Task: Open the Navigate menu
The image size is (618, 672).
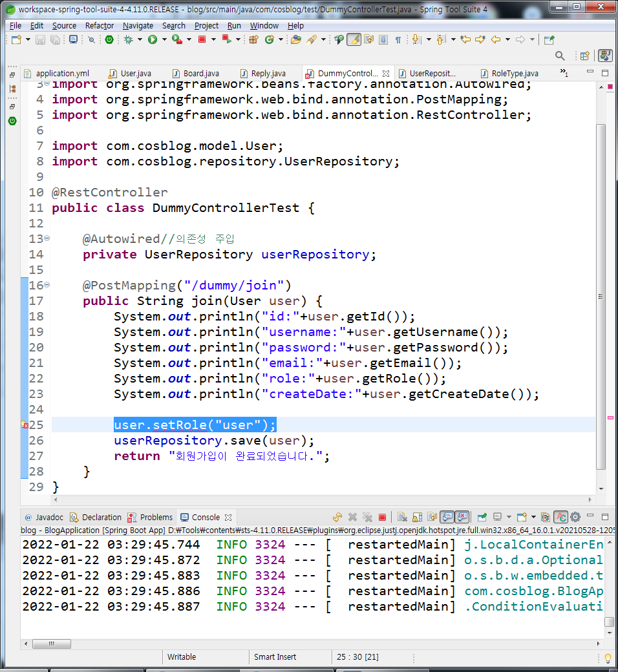Action: click(138, 26)
